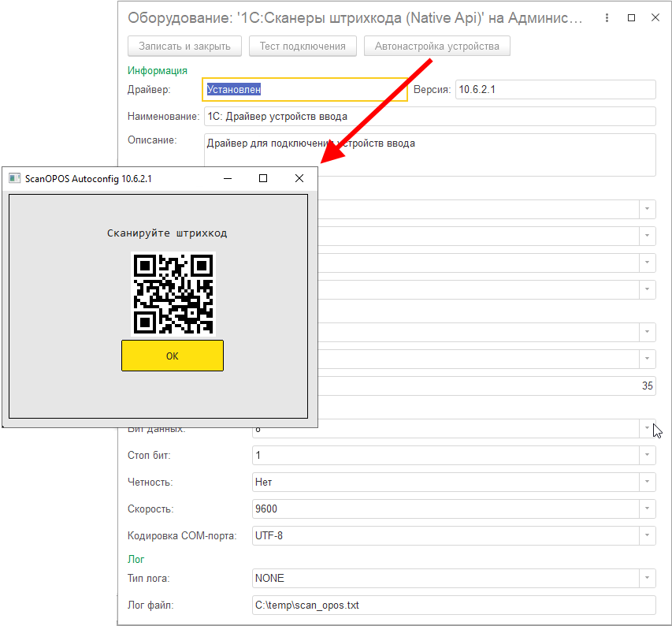Click the NONE log type field
The height and width of the screenshot is (626, 672).
[x=446, y=578]
